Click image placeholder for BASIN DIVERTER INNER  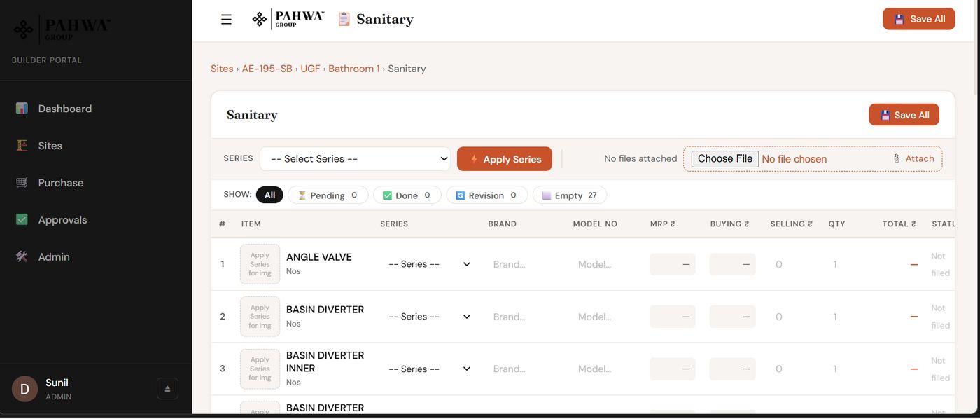click(260, 369)
